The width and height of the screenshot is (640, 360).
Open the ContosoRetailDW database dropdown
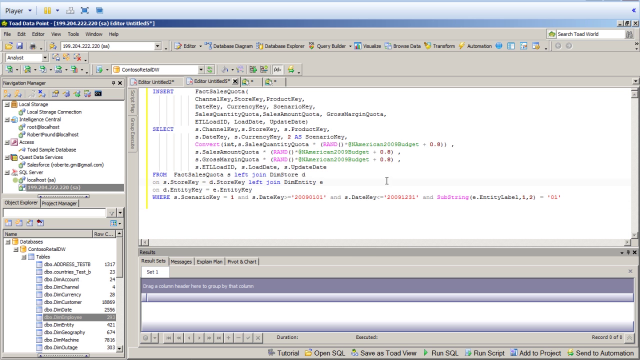201,70
